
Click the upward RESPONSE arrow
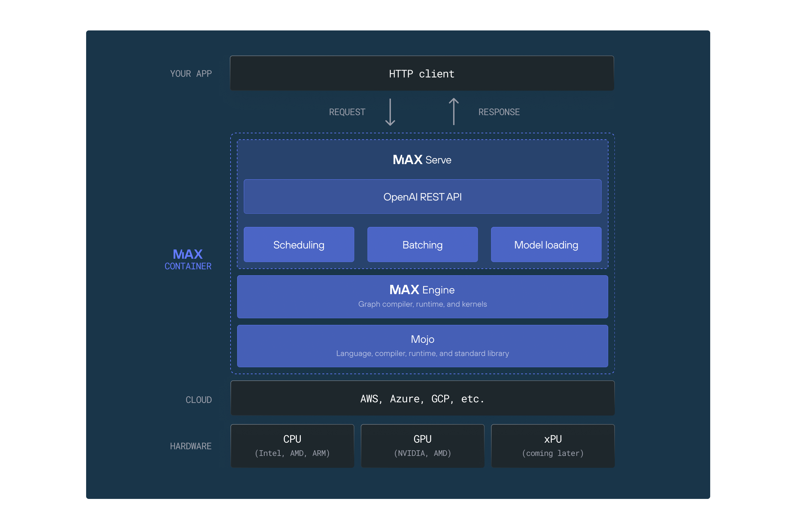tap(453, 111)
